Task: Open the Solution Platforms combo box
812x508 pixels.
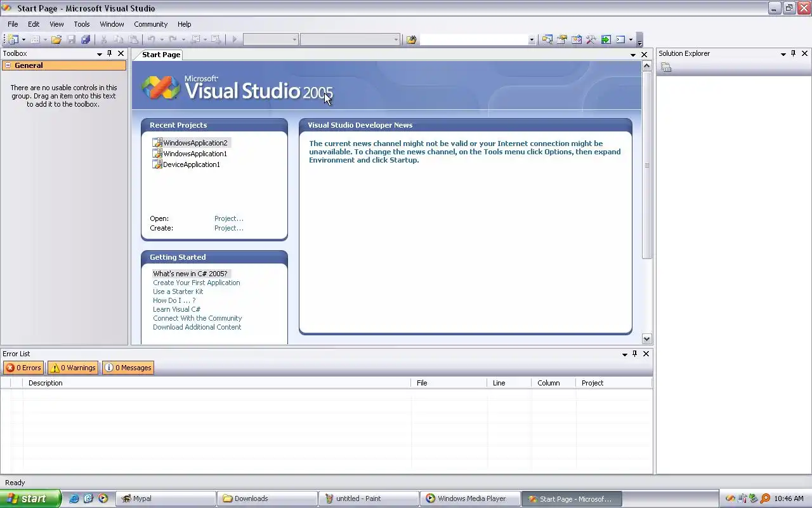Action: pyautogui.click(x=350, y=39)
